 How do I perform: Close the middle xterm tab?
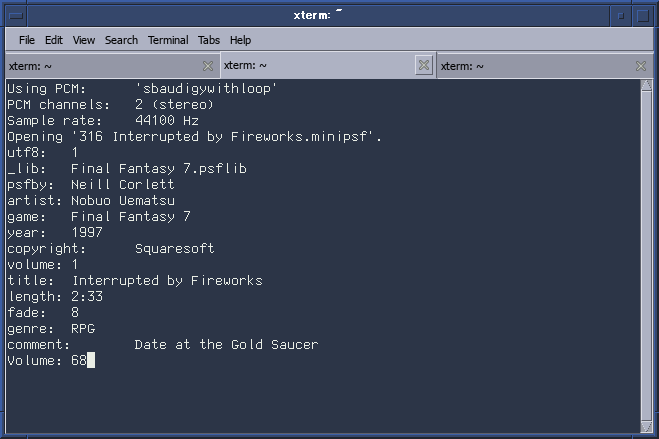click(424, 65)
